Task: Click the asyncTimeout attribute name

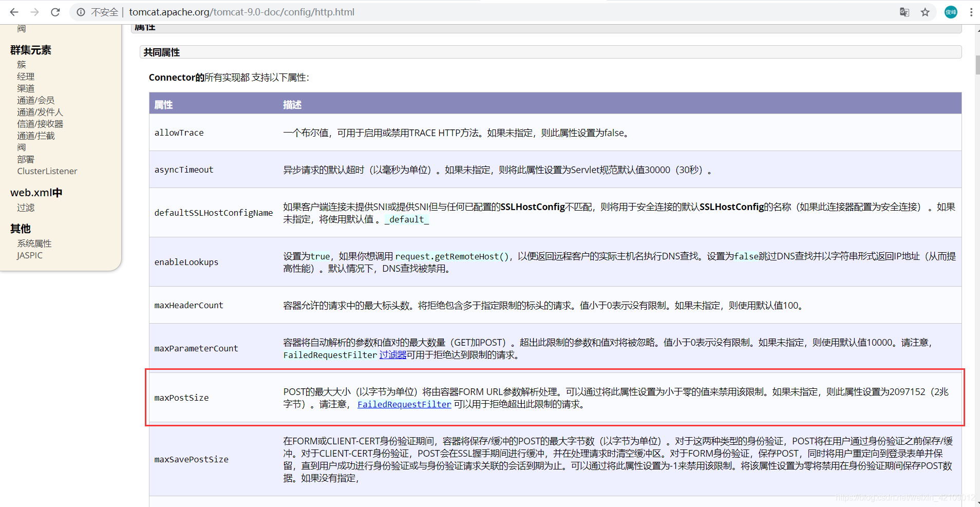Action: tap(184, 170)
